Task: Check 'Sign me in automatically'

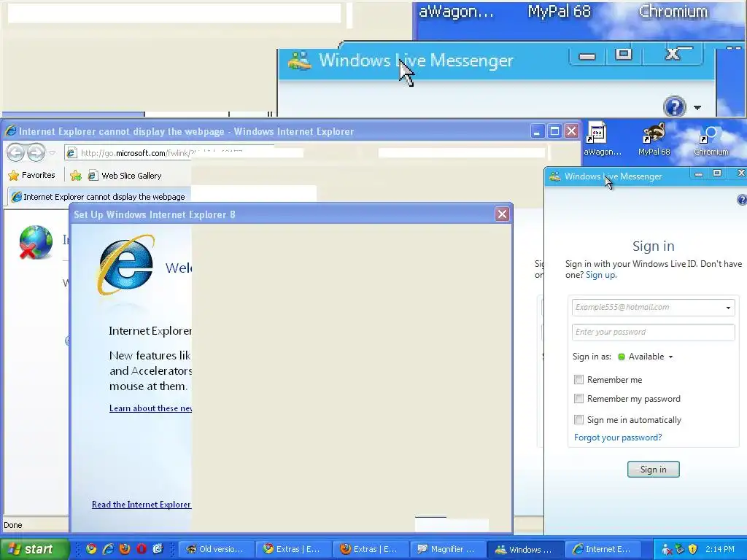Action: click(578, 419)
